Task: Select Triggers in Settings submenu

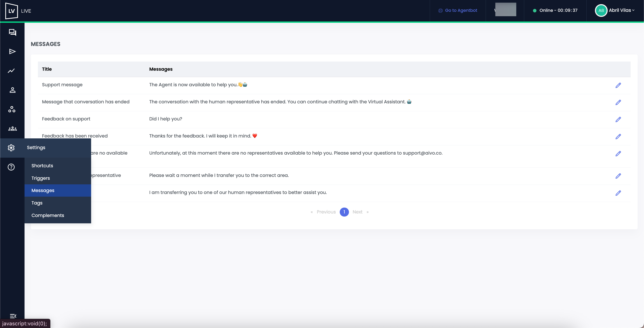Action: 41,178
